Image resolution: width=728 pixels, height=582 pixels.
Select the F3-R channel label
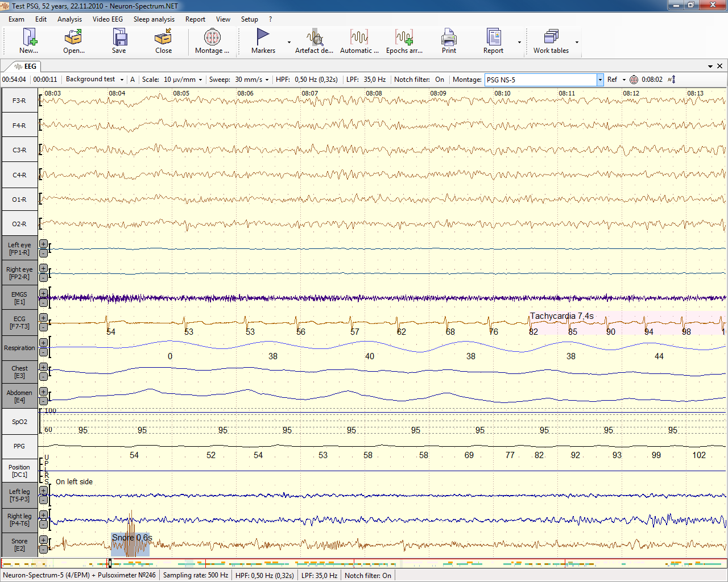(x=19, y=101)
